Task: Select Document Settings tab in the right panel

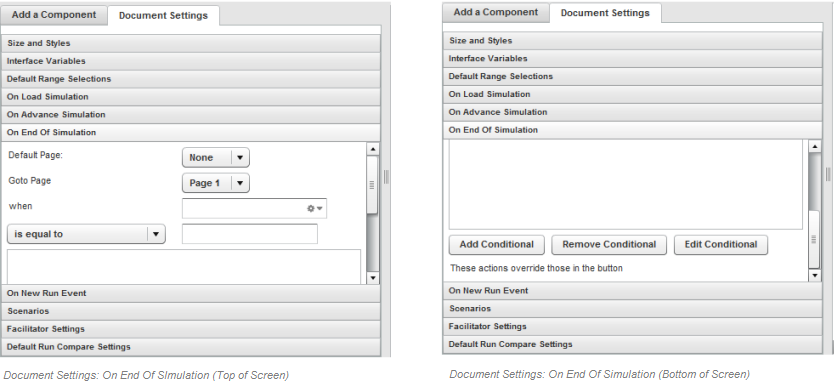Action: [605, 13]
